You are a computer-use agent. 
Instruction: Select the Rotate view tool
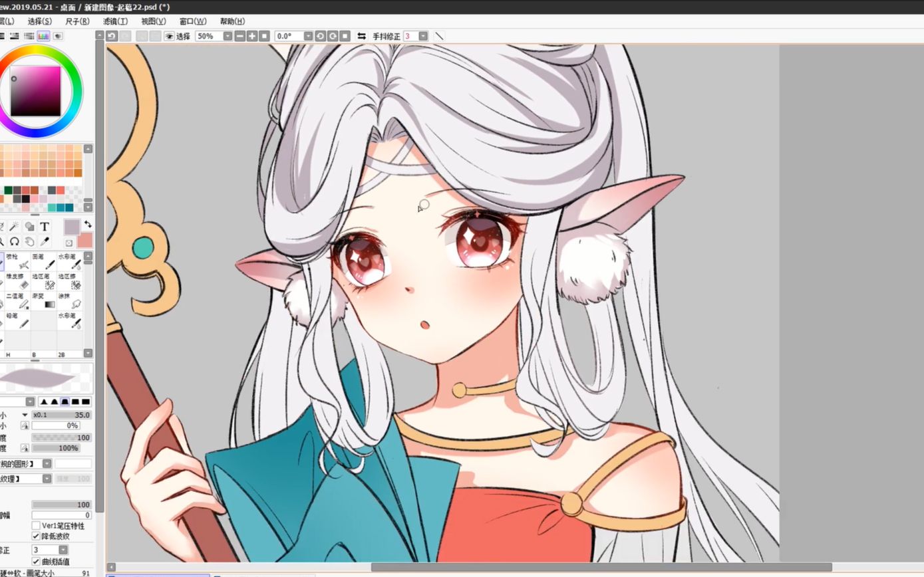click(x=14, y=241)
